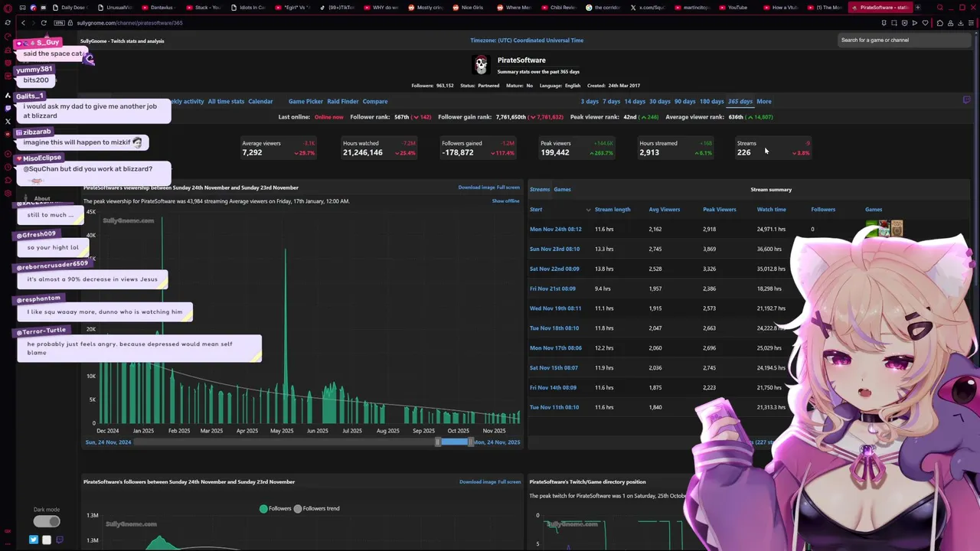
Task: Open the Raid Finder tool
Action: click(x=343, y=101)
